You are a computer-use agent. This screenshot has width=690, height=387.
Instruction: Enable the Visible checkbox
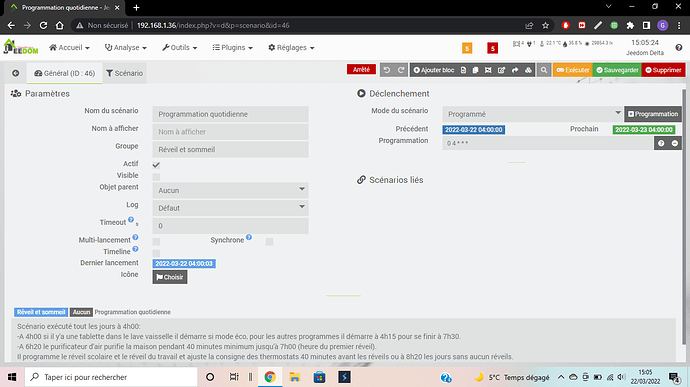point(156,177)
